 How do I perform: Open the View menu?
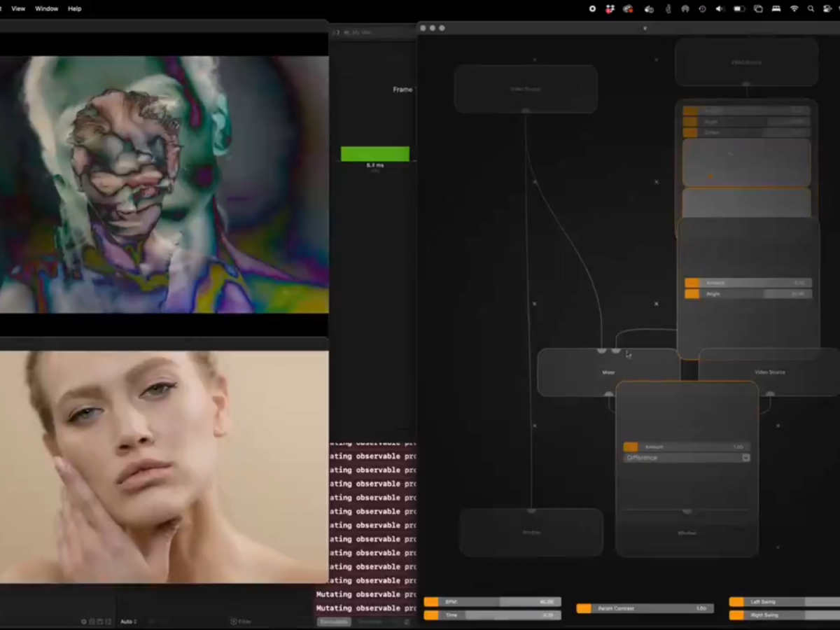pos(18,9)
